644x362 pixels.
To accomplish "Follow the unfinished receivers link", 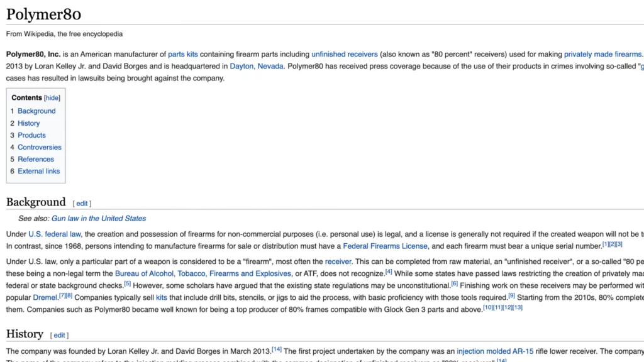I will pos(344,55).
